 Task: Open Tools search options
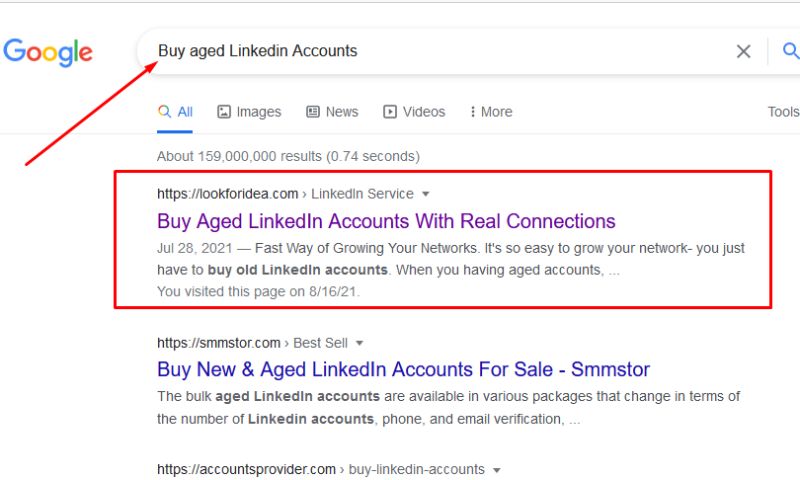coord(783,112)
